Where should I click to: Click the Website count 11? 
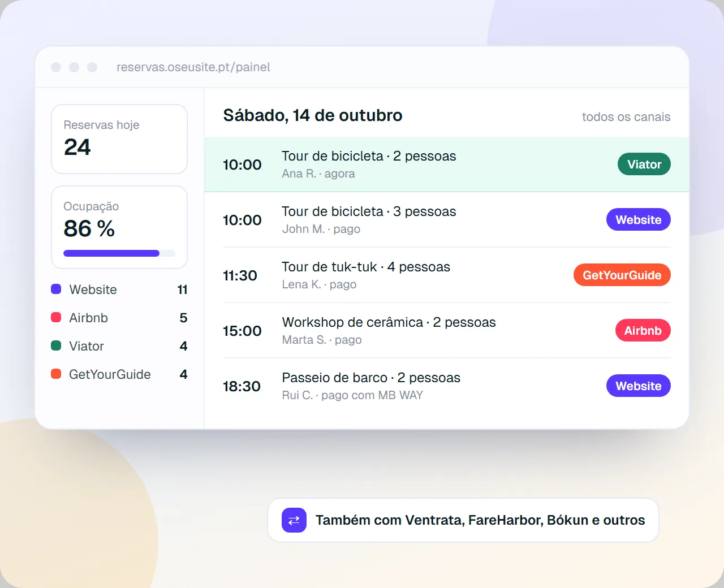(182, 289)
